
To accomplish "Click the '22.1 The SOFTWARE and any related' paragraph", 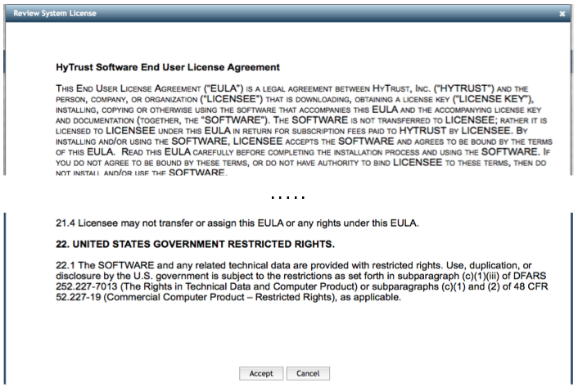I will click(302, 281).
